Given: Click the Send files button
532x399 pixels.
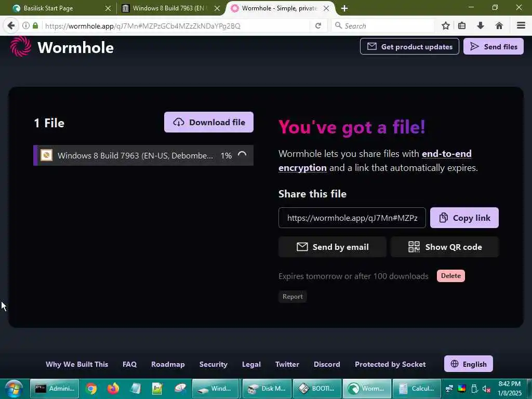Looking at the screenshot, I should [x=494, y=46].
